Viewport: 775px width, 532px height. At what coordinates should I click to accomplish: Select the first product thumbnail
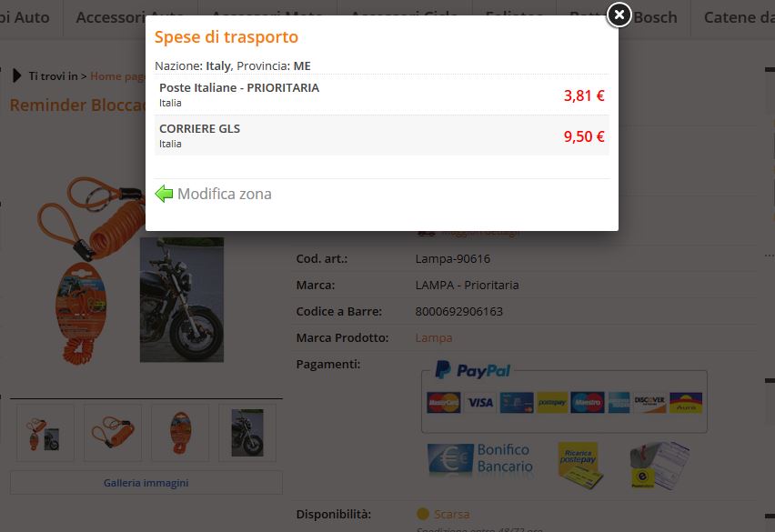click(45, 433)
